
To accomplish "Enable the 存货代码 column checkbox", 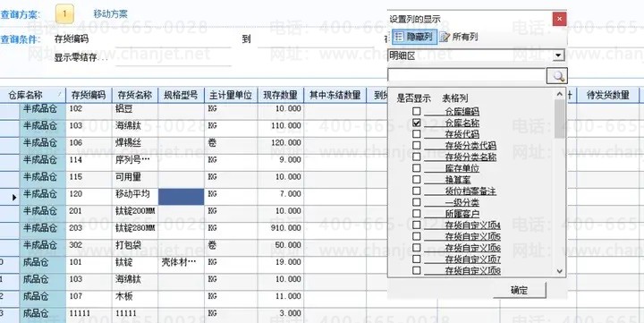I will pos(417,134).
